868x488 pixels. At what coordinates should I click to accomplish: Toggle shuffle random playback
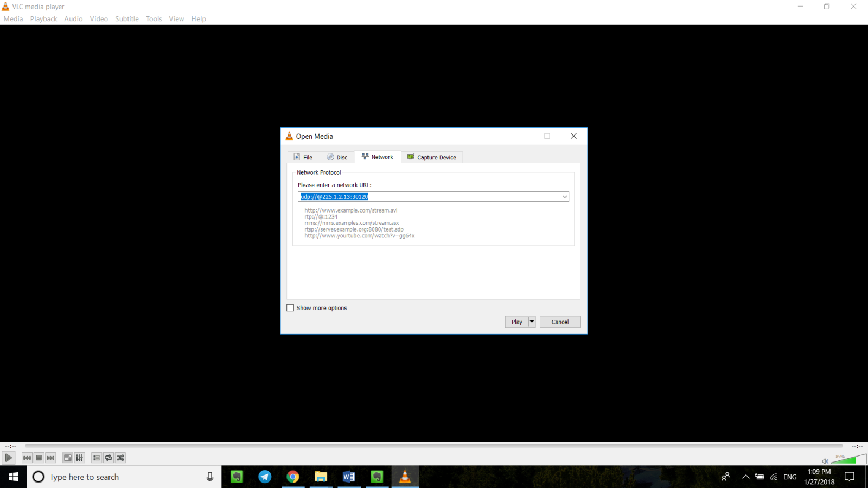point(120,458)
